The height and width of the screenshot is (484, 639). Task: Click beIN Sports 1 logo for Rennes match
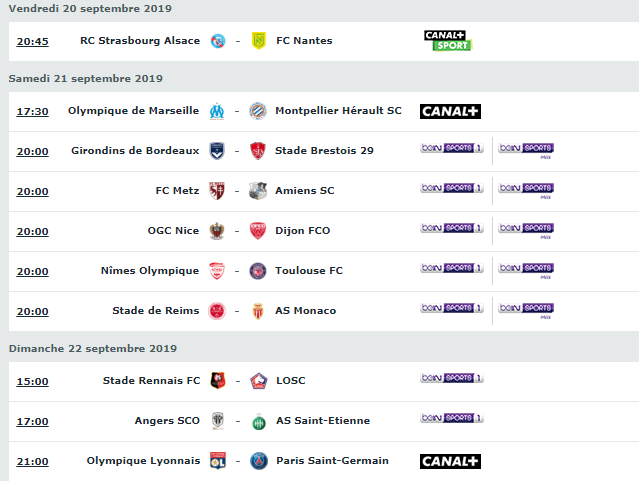coord(452,378)
